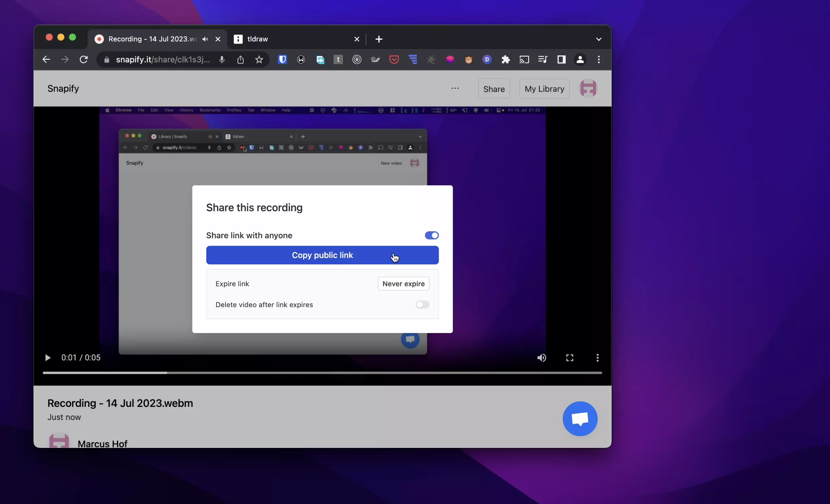Screen dimensions: 830x504
Task: Click the pink hexagon extension icon
Action: click(x=450, y=60)
